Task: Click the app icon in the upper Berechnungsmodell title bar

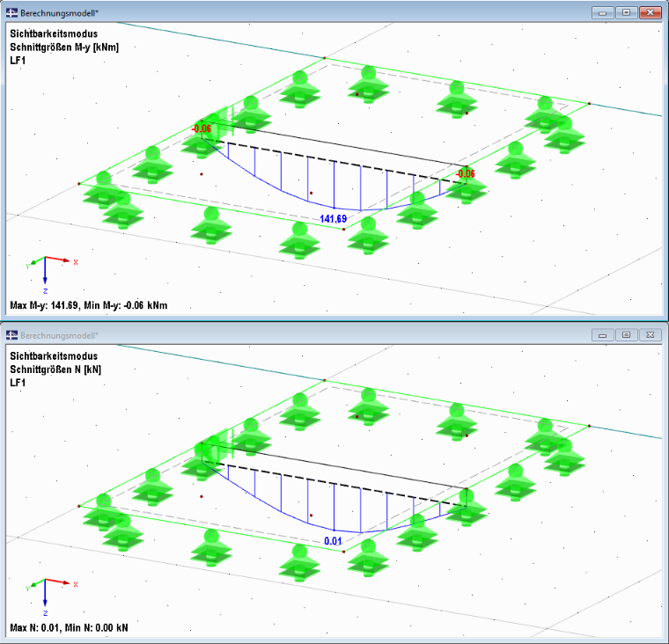Action: coord(12,13)
